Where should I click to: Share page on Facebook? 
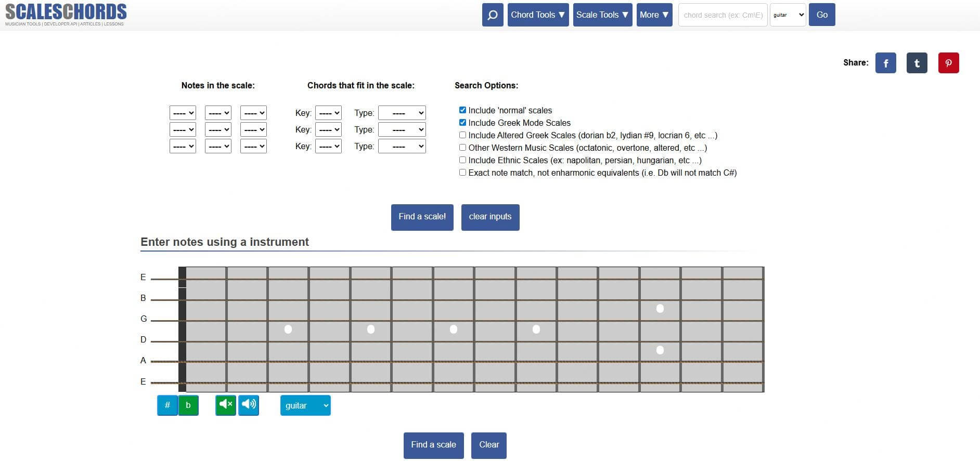[x=885, y=63]
